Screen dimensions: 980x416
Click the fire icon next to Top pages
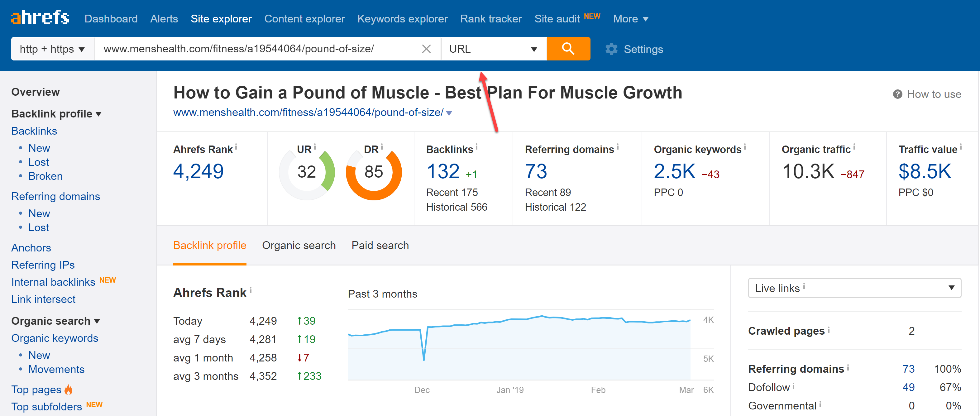(x=69, y=390)
